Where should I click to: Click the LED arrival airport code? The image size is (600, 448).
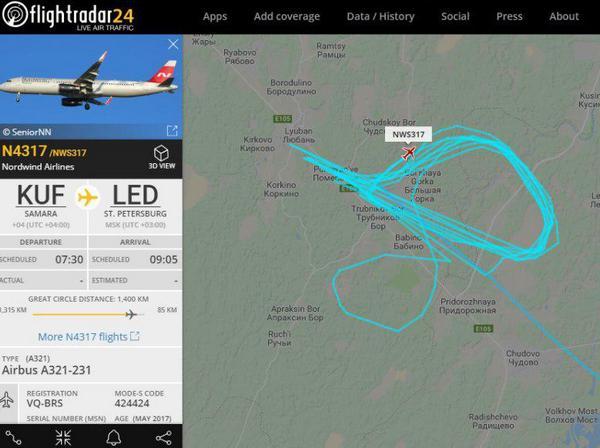135,195
